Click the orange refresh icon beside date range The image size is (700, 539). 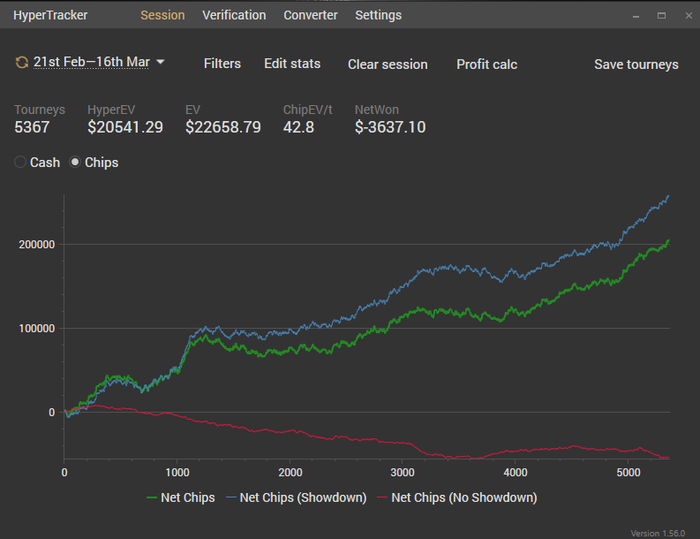tap(21, 63)
